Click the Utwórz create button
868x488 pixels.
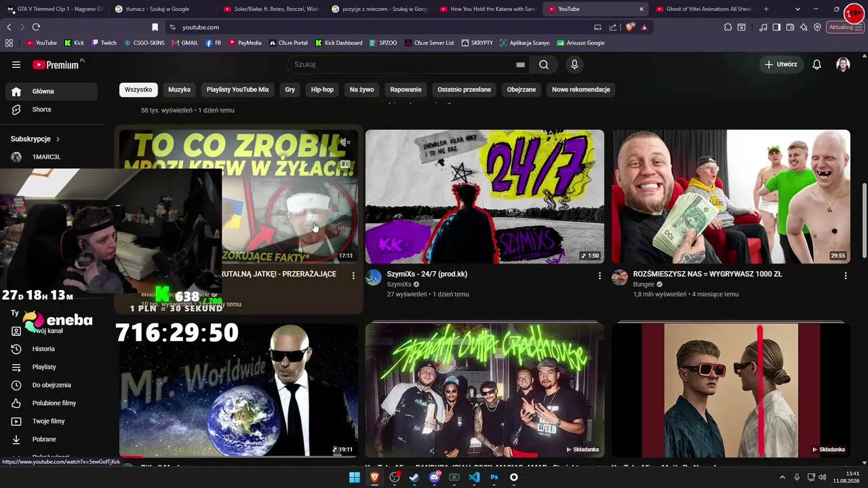(x=781, y=64)
